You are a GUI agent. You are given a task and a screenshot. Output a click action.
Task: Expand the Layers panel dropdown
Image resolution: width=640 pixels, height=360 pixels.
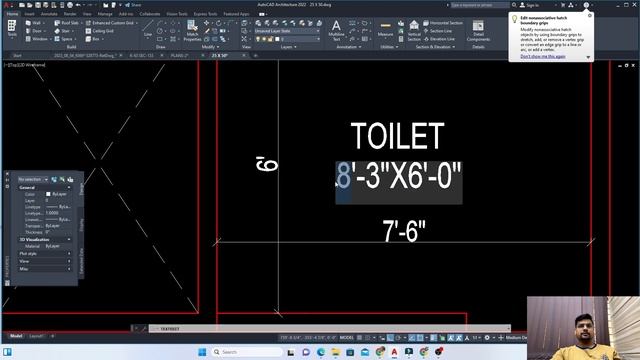click(x=289, y=47)
